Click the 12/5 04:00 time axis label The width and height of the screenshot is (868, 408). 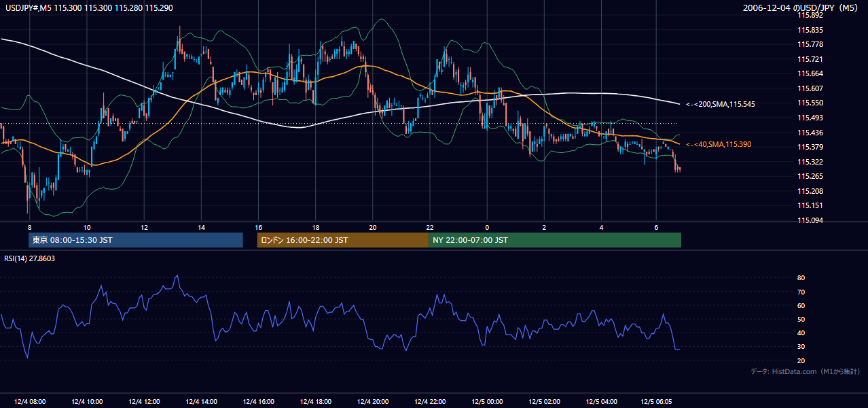[602, 402]
